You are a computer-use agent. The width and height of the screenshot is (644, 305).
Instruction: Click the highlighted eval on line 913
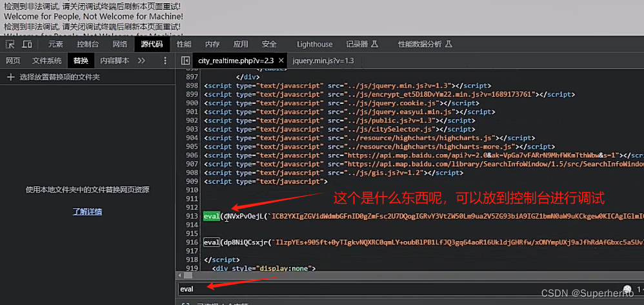click(x=212, y=216)
